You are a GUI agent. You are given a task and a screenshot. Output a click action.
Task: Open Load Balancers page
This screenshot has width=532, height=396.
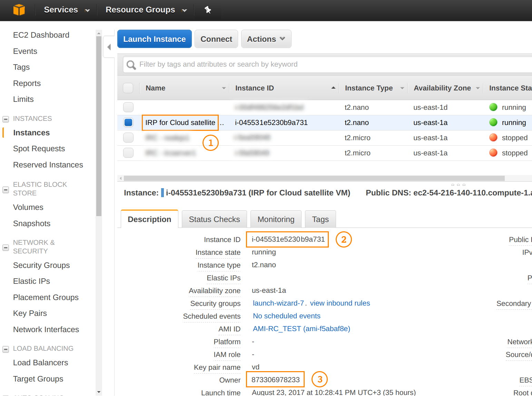click(x=40, y=363)
